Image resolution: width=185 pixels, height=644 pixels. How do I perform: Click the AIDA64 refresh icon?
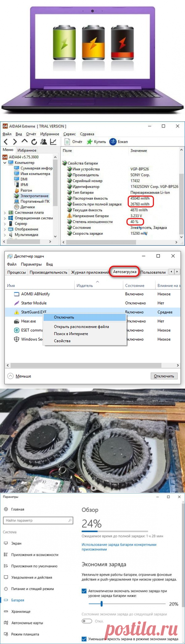pos(34,142)
